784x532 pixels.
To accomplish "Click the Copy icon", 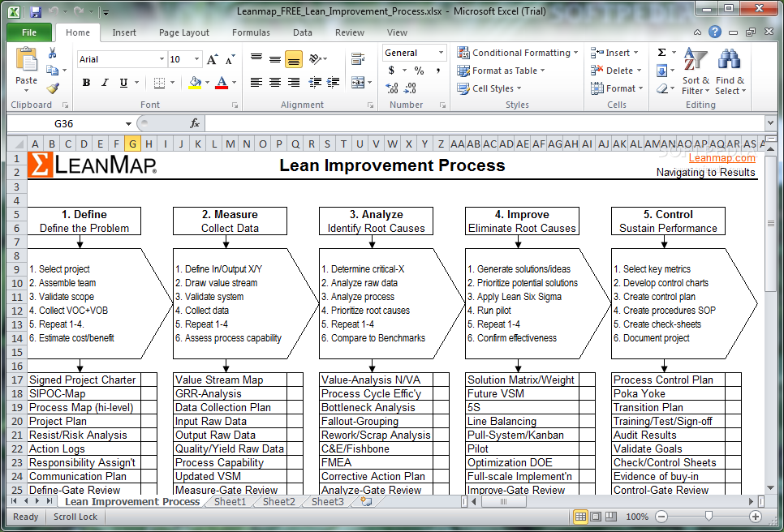I will point(52,71).
